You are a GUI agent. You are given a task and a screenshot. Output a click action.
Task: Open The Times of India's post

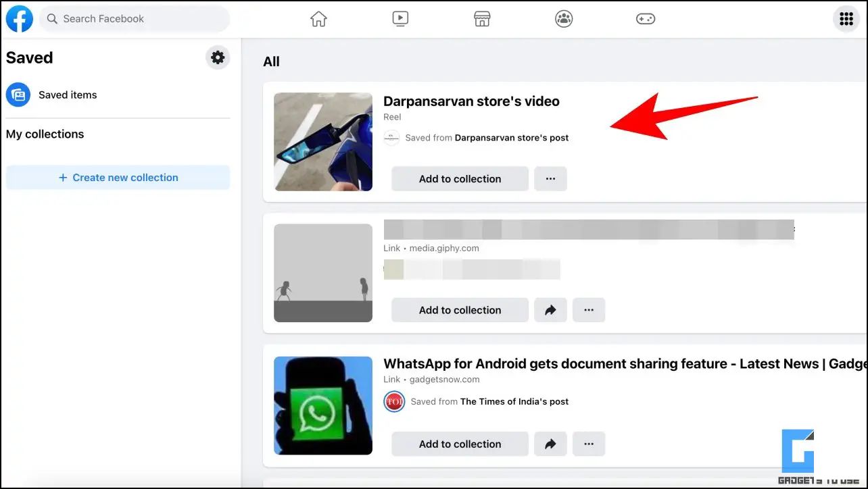tap(514, 401)
